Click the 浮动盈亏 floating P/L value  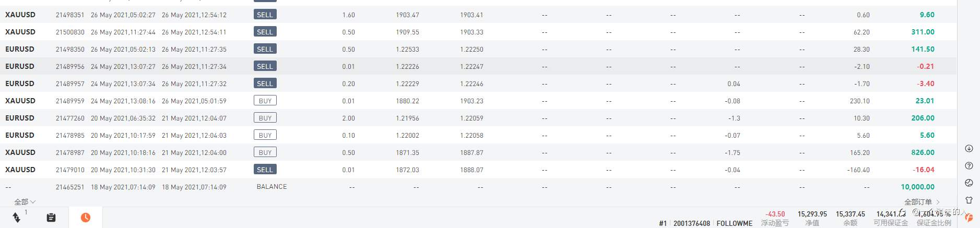pyautogui.click(x=775, y=214)
